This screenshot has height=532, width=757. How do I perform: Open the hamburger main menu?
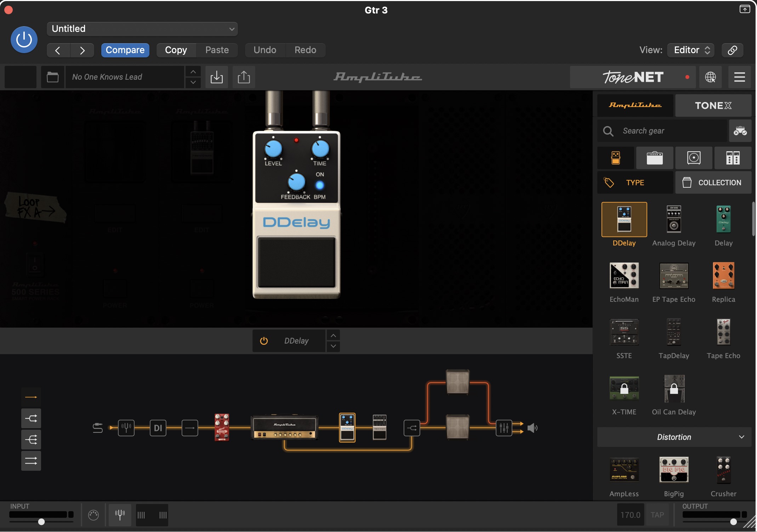point(739,77)
